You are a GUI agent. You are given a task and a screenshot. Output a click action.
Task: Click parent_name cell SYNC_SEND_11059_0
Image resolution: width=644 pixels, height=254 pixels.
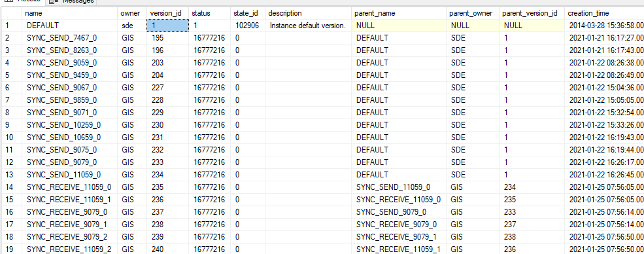pos(399,187)
